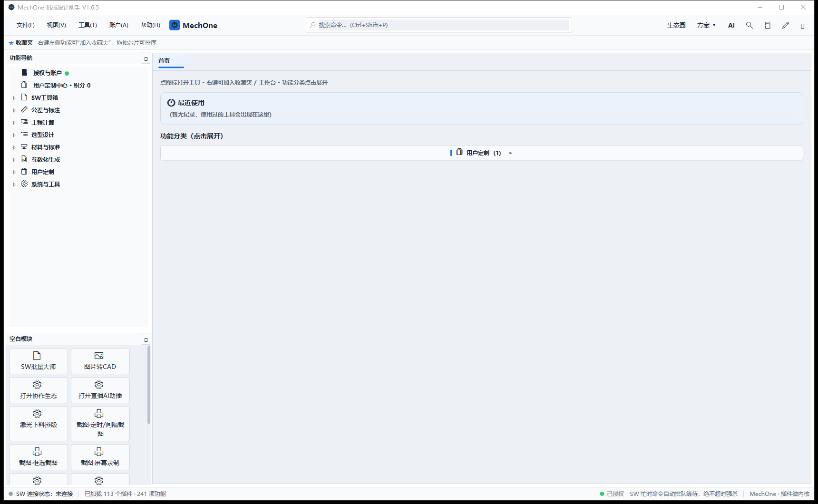818x504 pixels.
Task: Switch to the 首页 tab
Action: [x=164, y=61]
